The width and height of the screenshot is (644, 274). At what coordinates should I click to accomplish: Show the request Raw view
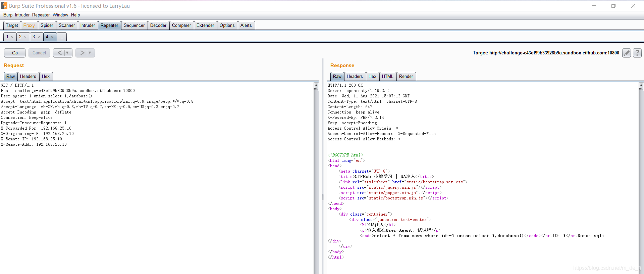pyautogui.click(x=11, y=76)
